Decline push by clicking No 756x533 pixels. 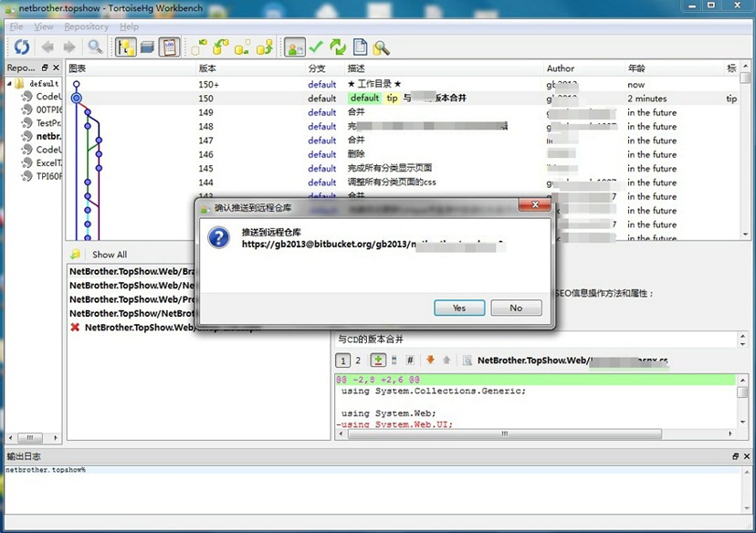(516, 308)
